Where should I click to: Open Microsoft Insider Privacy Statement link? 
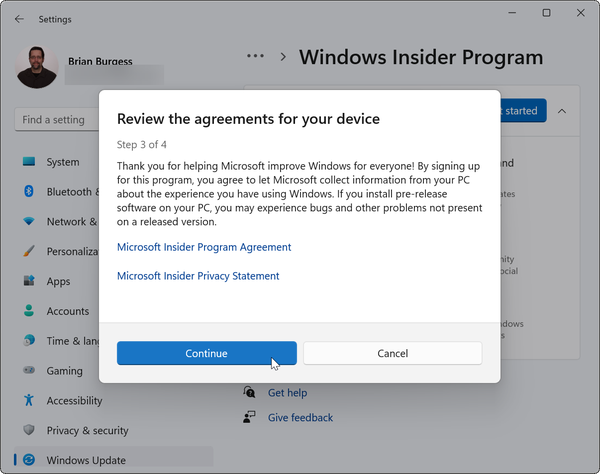[198, 276]
